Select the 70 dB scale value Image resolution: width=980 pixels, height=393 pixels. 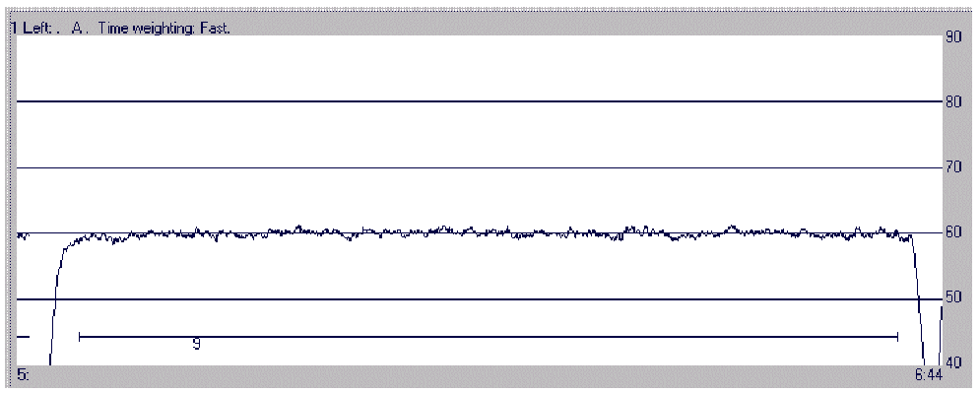(952, 167)
